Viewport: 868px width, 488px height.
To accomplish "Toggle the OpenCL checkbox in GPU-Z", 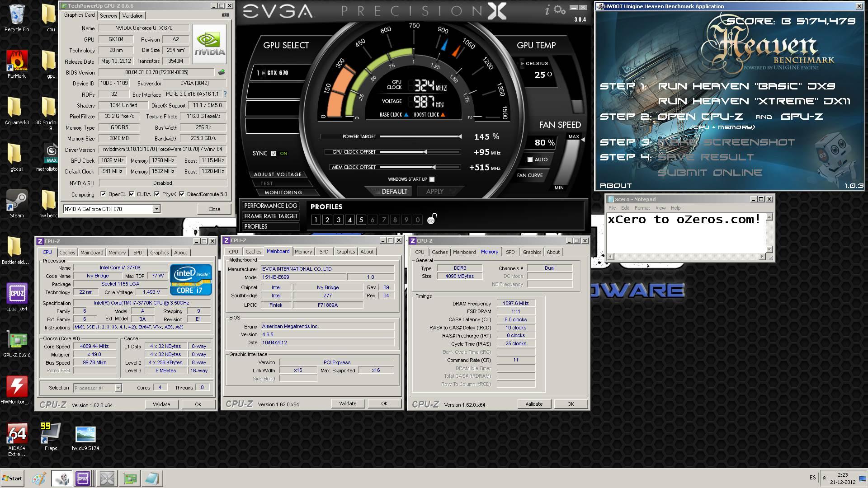I will pyautogui.click(x=103, y=194).
